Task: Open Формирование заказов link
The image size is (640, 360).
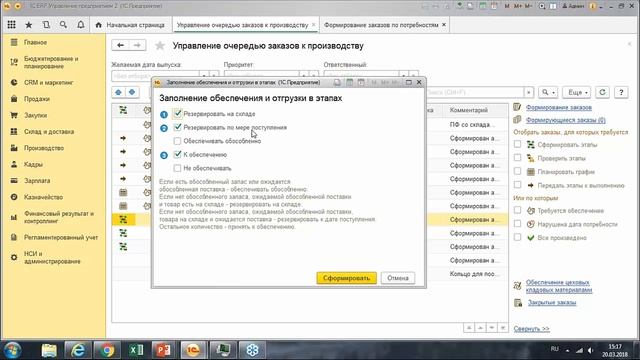Action: coord(559,107)
